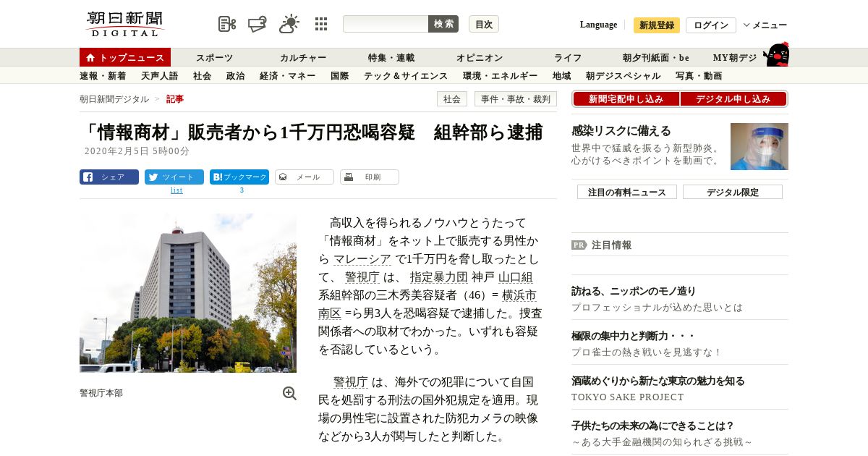Open the 特集・連載 tab
Screen dimensions: 868x456
pyautogui.click(x=391, y=57)
